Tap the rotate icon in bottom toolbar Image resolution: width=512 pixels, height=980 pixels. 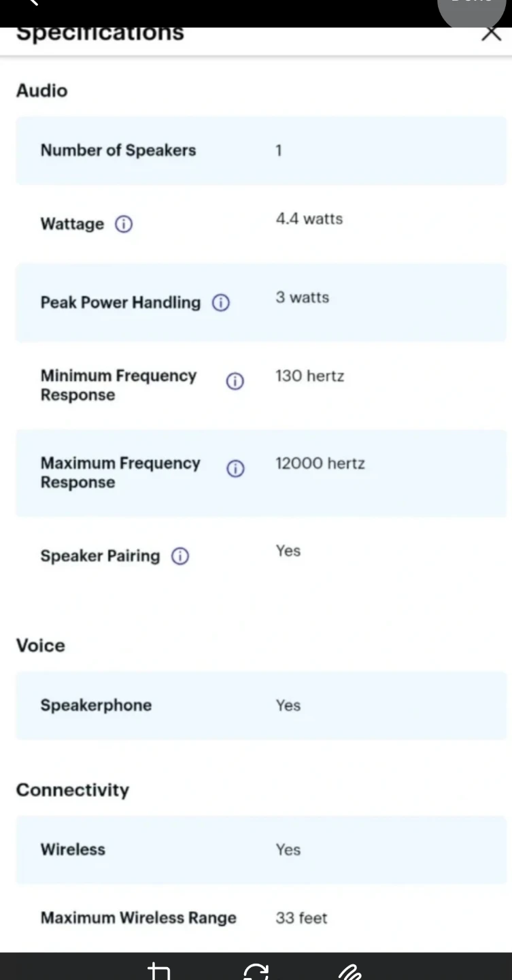pyautogui.click(x=256, y=971)
